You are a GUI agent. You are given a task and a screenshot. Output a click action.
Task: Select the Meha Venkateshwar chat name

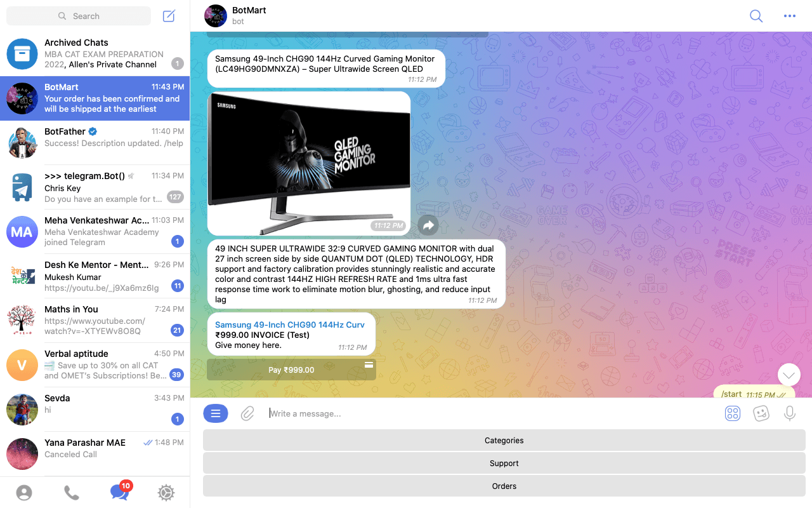(97, 220)
